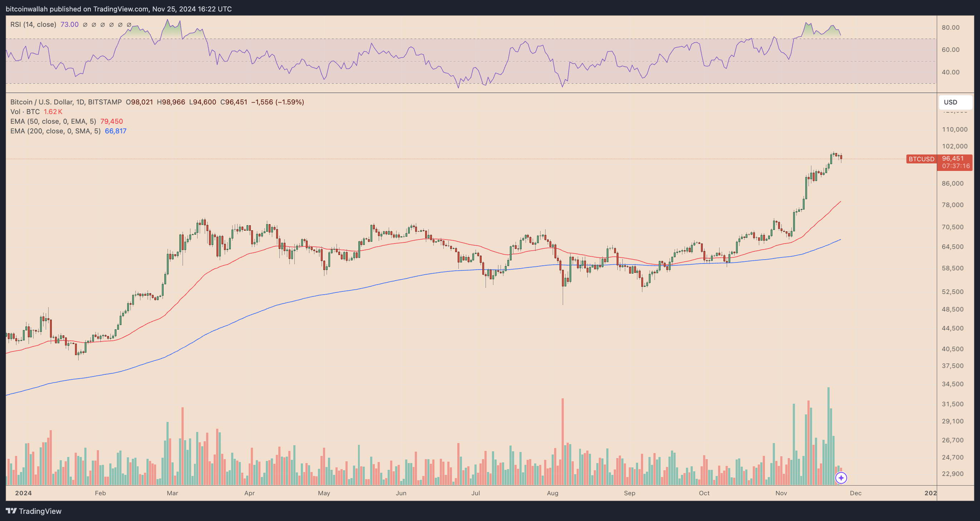Select the BTCUSD symbol label on price line
980x521 pixels.
[x=921, y=159]
